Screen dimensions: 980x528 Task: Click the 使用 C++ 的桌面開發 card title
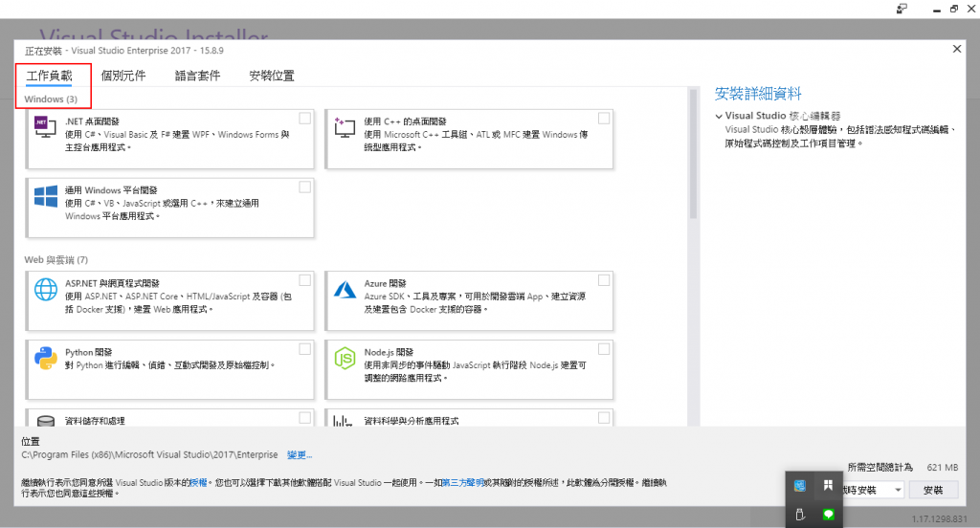[x=405, y=121]
